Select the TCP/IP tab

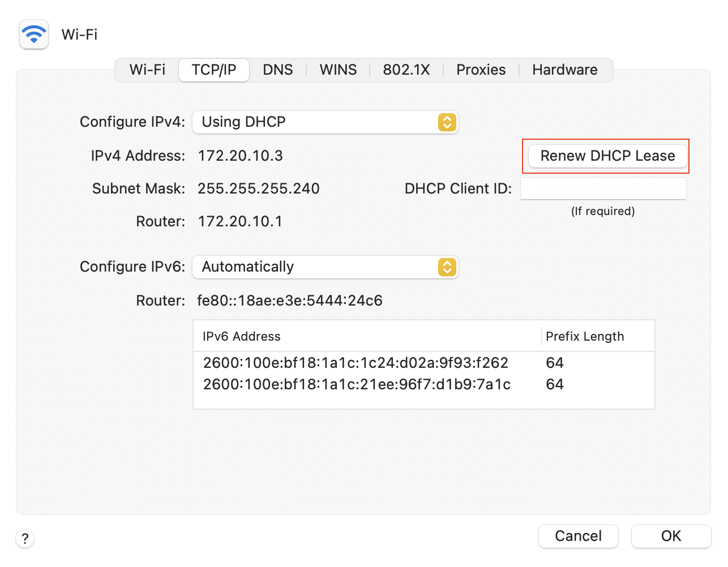(x=214, y=70)
